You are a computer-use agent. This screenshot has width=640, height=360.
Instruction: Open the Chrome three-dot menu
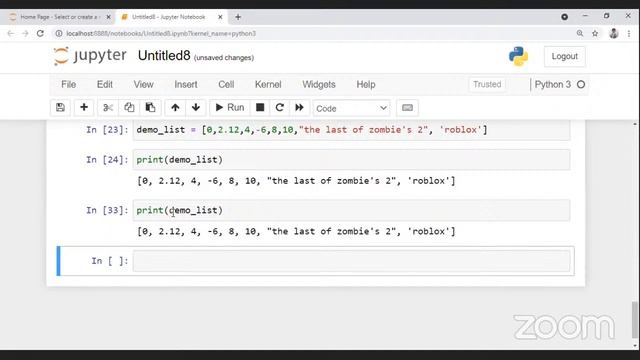(x=629, y=33)
